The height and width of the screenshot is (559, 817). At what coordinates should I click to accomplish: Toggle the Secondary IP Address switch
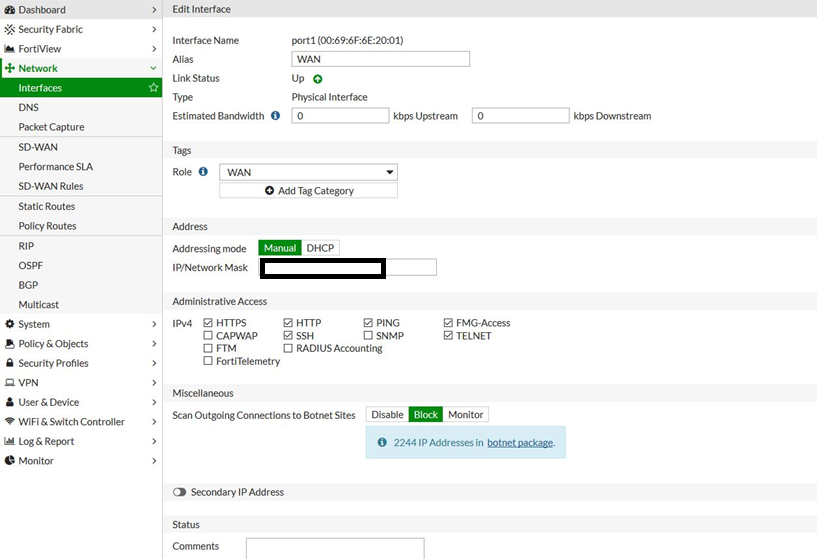(180, 492)
